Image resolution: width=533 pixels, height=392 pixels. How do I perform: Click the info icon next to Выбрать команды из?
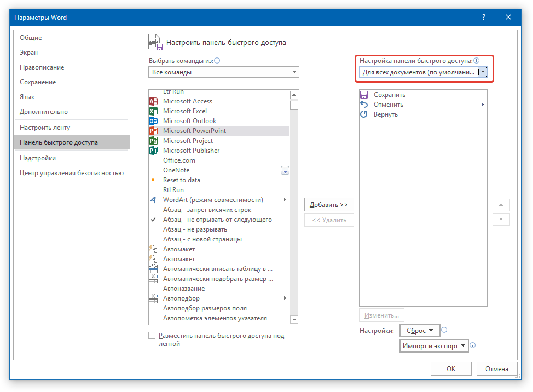coord(217,61)
